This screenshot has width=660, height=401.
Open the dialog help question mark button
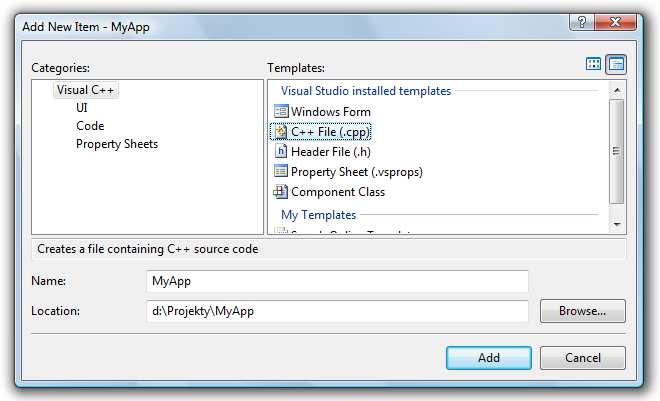tap(582, 22)
